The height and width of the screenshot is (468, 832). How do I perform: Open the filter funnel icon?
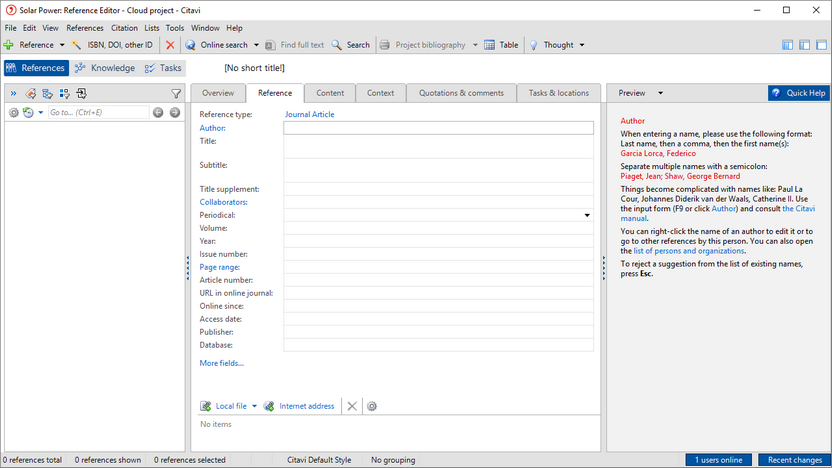(176, 94)
